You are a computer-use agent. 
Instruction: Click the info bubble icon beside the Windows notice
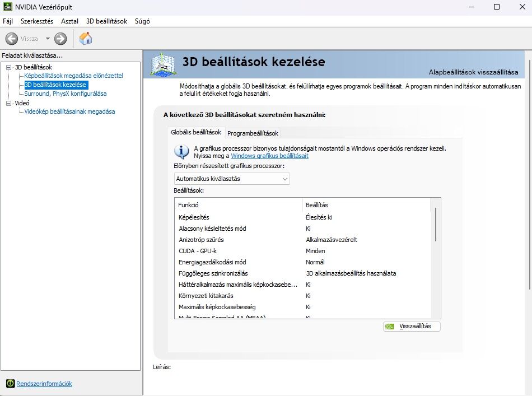[181, 152]
